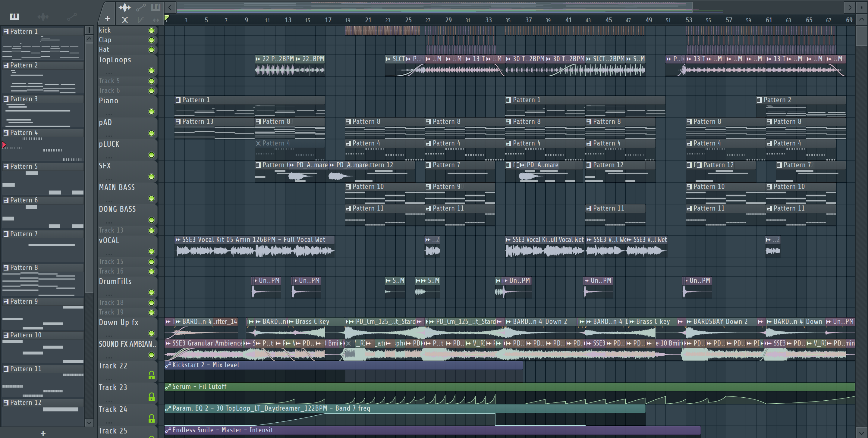The height and width of the screenshot is (438, 868).
Task: Show patterns in the picker panel
Action: [x=14, y=17]
